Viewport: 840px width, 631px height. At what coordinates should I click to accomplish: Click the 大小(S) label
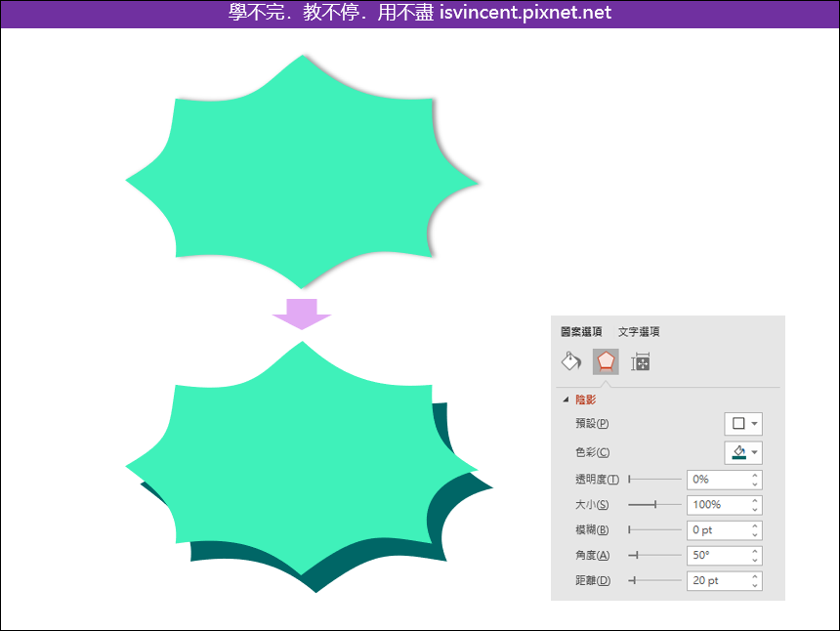592,505
